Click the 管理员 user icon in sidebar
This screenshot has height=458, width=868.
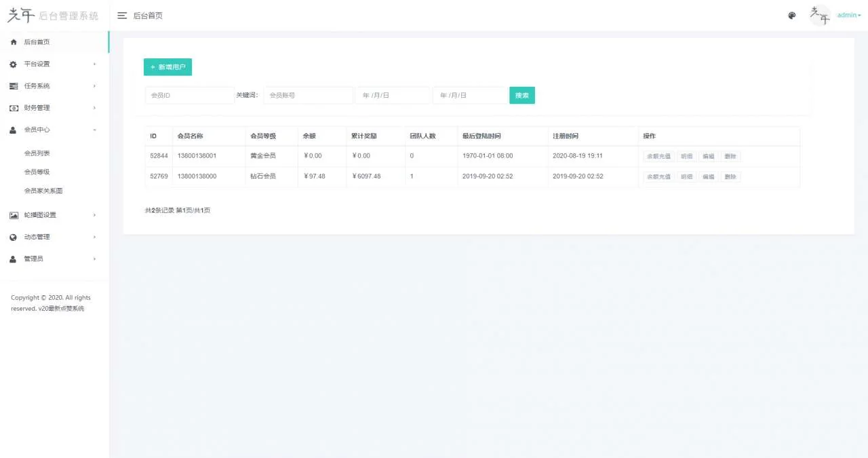14,259
